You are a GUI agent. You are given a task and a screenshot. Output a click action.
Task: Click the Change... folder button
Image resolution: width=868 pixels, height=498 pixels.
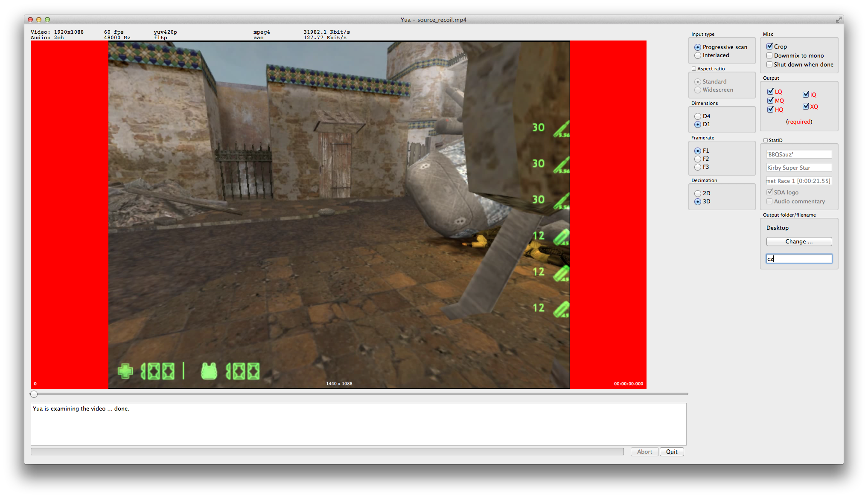tap(799, 241)
